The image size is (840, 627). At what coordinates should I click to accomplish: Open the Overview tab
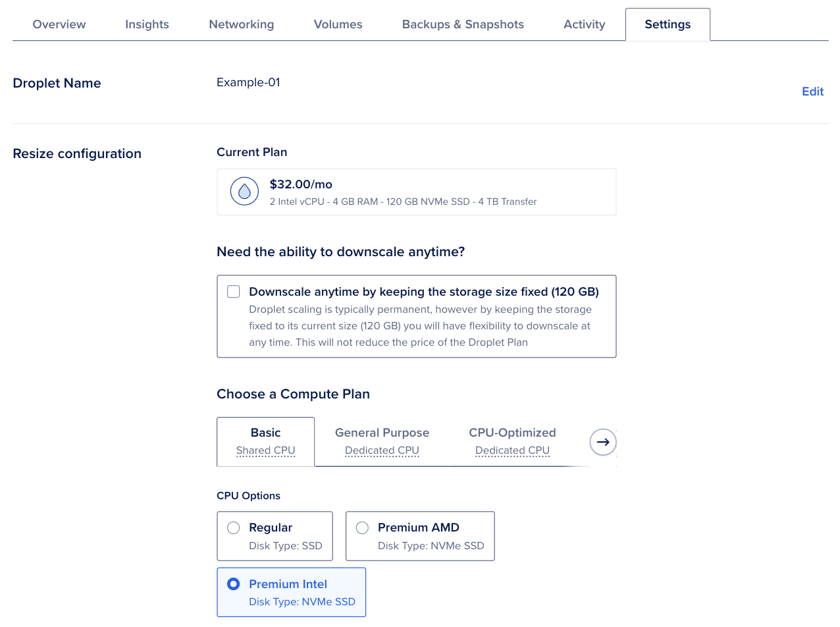tap(59, 24)
